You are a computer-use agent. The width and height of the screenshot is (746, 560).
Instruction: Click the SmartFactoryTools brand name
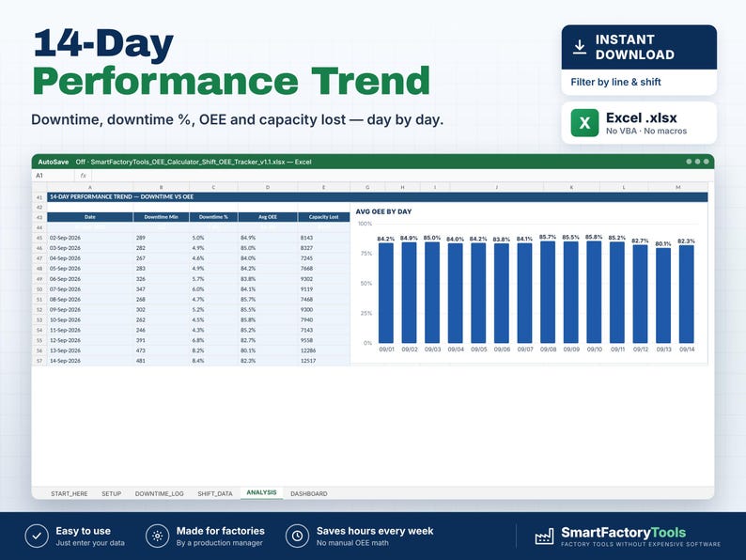[623, 533]
